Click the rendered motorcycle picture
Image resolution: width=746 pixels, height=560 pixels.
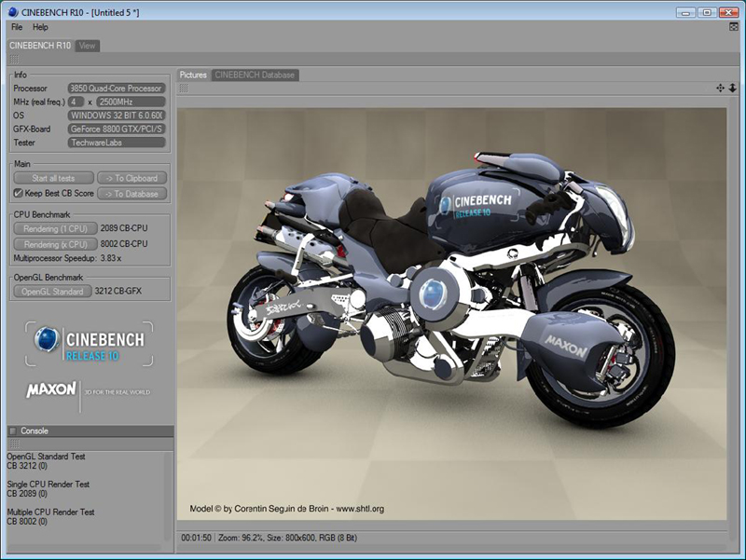pos(451,314)
